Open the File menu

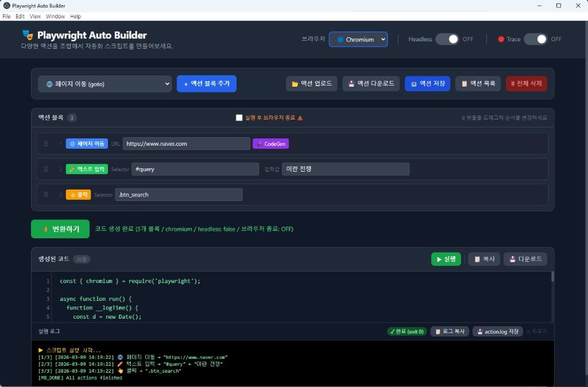pyautogui.click(x=6, y=17)
